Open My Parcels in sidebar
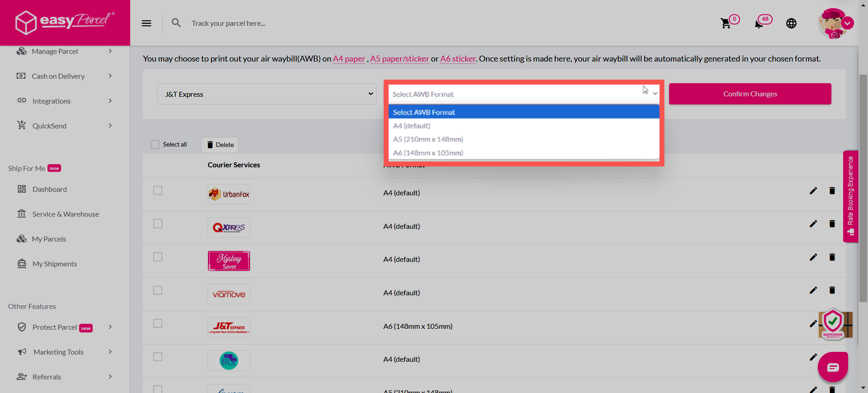The image size is (868, 393). (49, 239)
